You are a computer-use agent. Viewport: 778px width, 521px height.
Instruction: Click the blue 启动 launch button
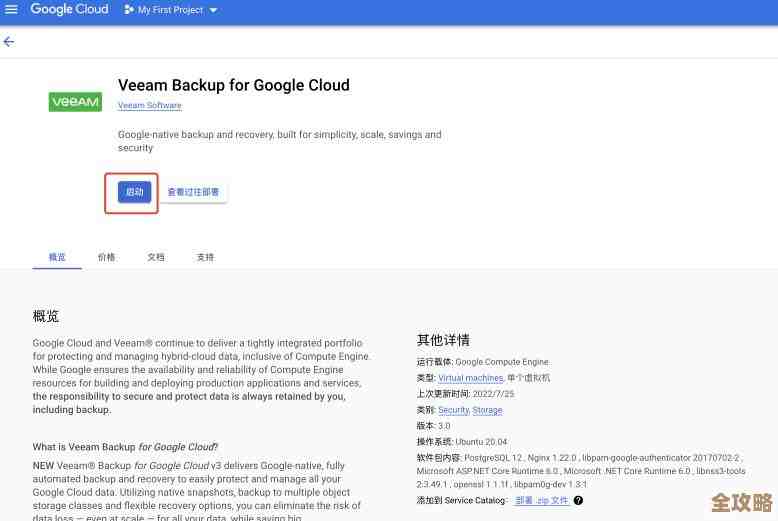pyautogui.click(x=134, y=192)
